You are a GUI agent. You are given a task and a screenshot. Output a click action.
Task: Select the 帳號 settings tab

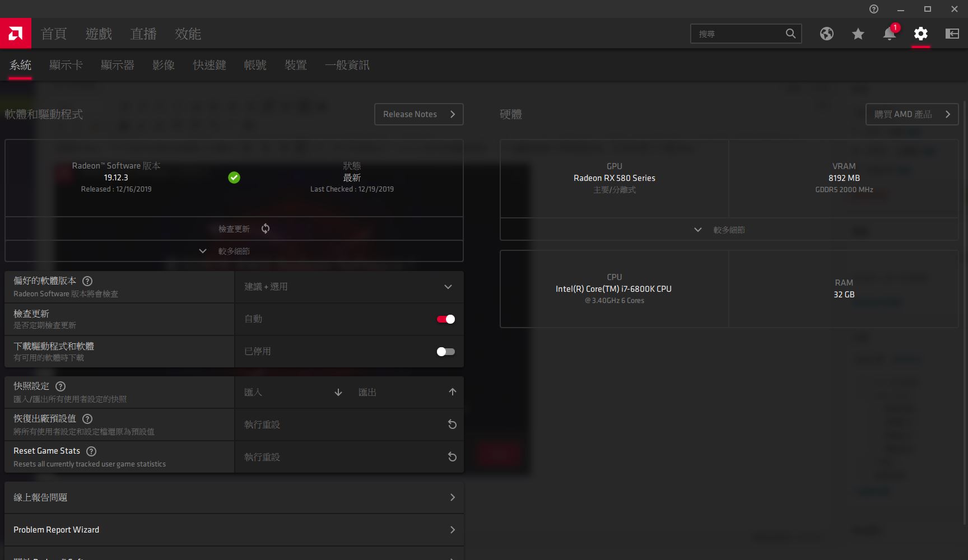point(255,66)
